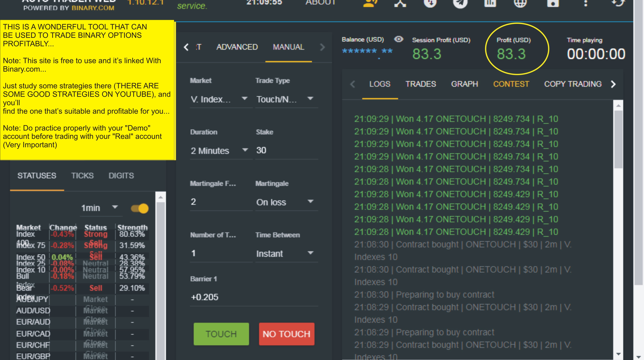Click the Telegram paper plane icon
This screenshot has width=644, height=360.
tap(460, 3)
